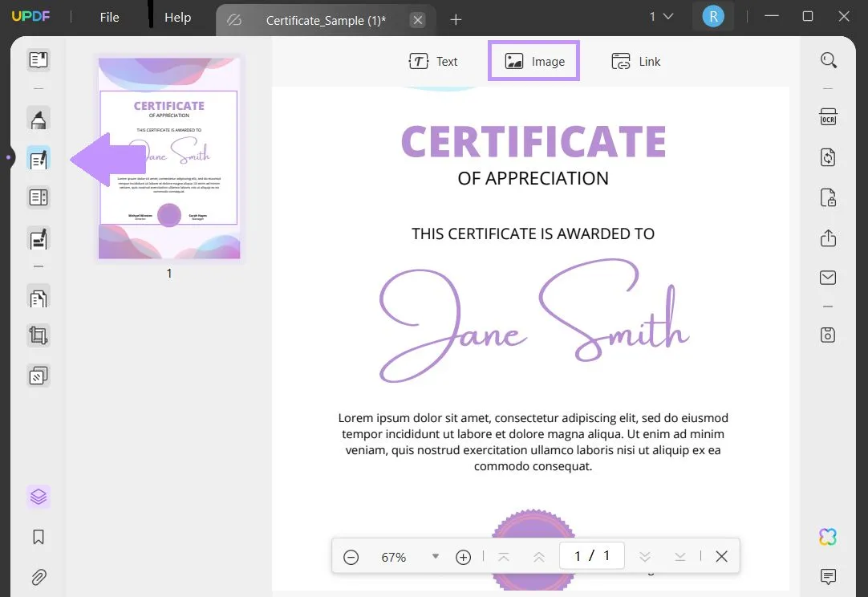This screenshot has height=597, width=868.
Task: Switch to Reader mode in left sidebar
Action: tap(38, 59)
